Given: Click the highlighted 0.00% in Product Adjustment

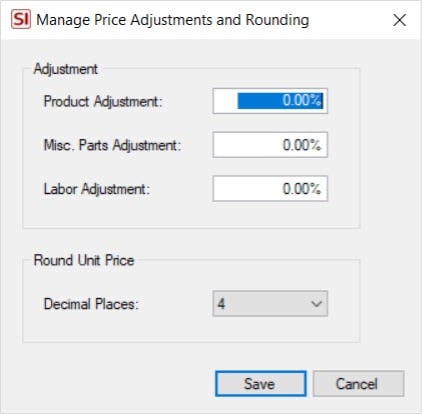Looking at the screenshot, I should click(x=280, y=101).
